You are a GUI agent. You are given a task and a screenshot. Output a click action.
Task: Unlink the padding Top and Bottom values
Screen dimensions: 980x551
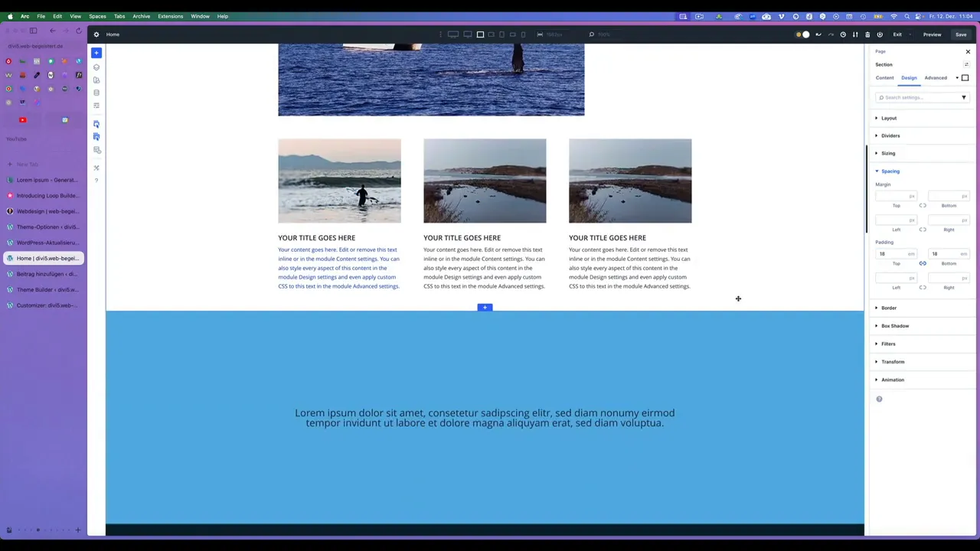click(923, 263)
